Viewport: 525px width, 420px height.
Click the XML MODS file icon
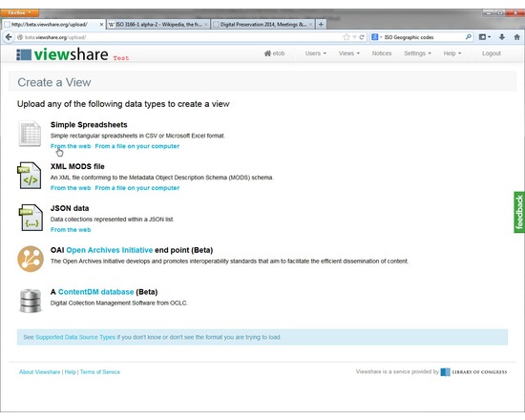click(30, 176)
